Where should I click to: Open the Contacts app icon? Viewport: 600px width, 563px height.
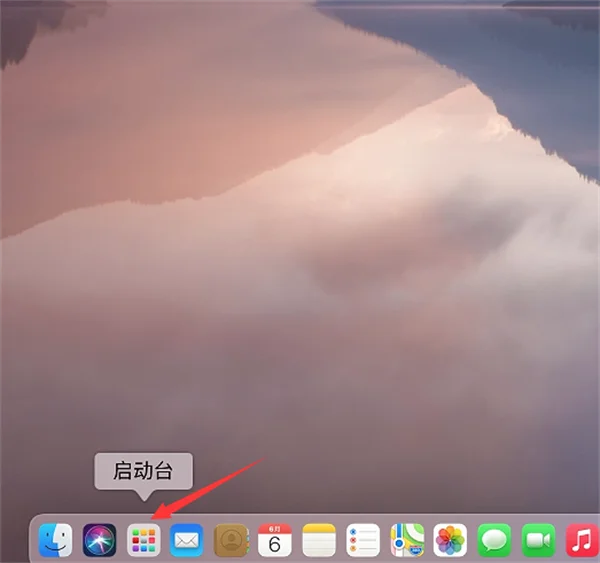tap(231, 540)
